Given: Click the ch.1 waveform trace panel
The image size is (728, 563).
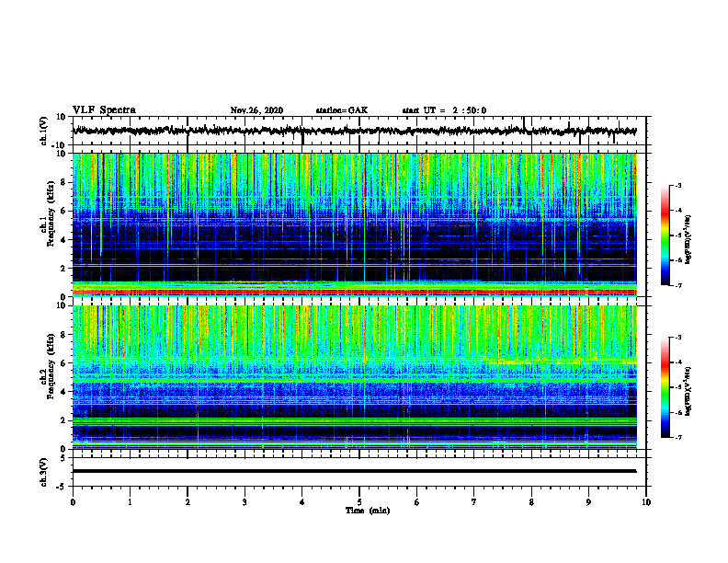Looking at the screenshot, I should click(359, 131).
